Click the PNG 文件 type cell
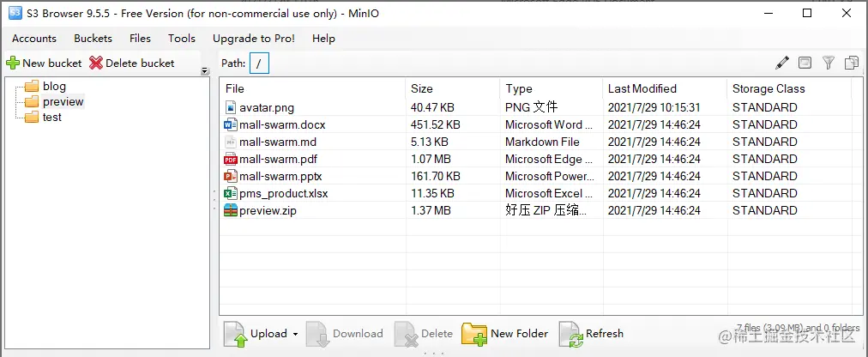Image resolution: width=868 pixels, height=357 pixels. pyautogui.click(x=532, y=107)
